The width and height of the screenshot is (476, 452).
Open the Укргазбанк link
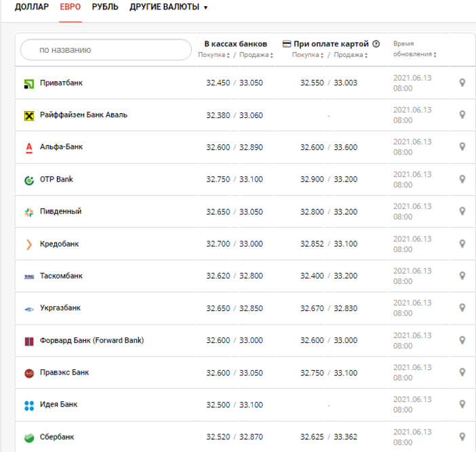(60, 308)
